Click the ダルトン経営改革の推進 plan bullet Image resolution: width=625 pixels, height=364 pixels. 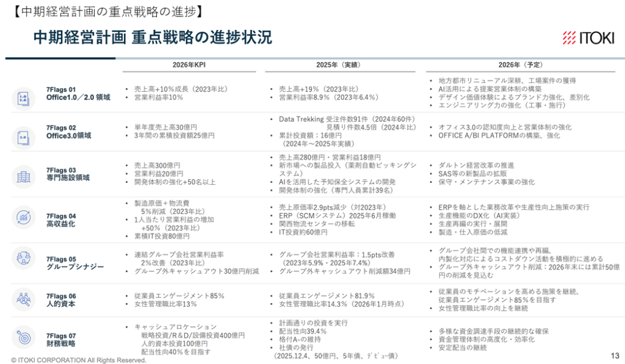[x=476, y=165]
